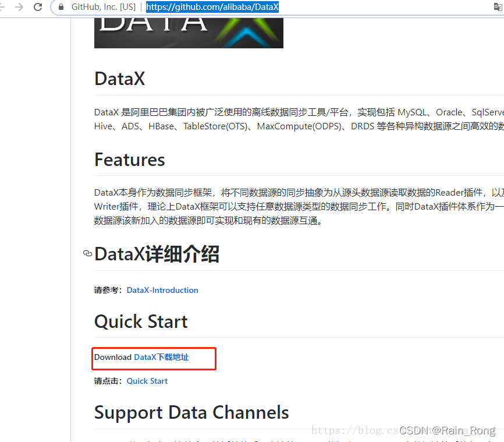Click the Support Data Channels heading
This screenshot has width=504, height=442.
coord(191,412)
